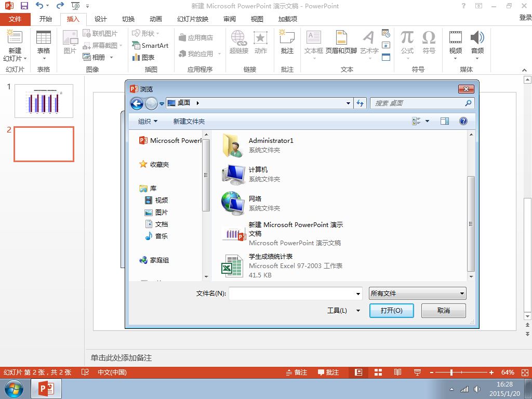532x399 pixels.
Task: Click 新建文件夹 new folder button
Action: pos(189,121)
